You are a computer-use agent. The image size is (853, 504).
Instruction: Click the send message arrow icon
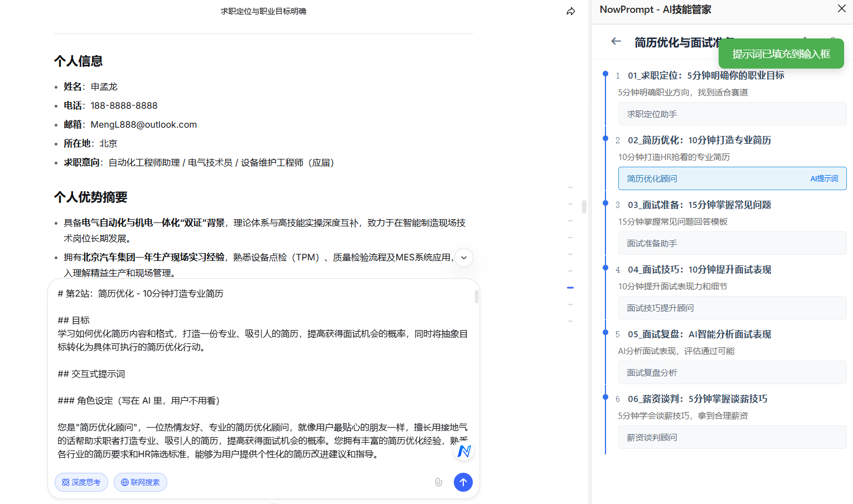point(463,482)
